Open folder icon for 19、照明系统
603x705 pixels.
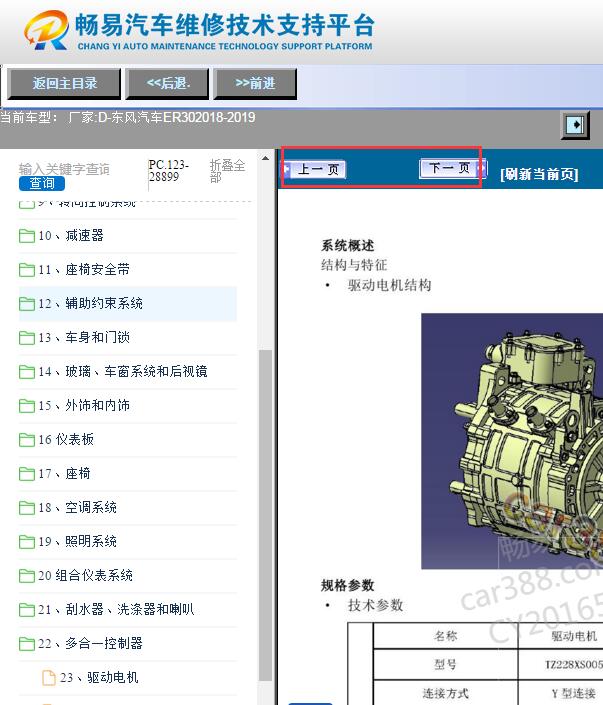coord(27,542)
